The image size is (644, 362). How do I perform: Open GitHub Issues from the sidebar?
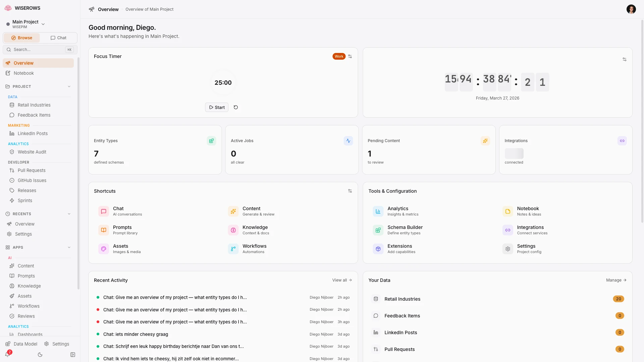pyautogui.click(x=32, y=180)
